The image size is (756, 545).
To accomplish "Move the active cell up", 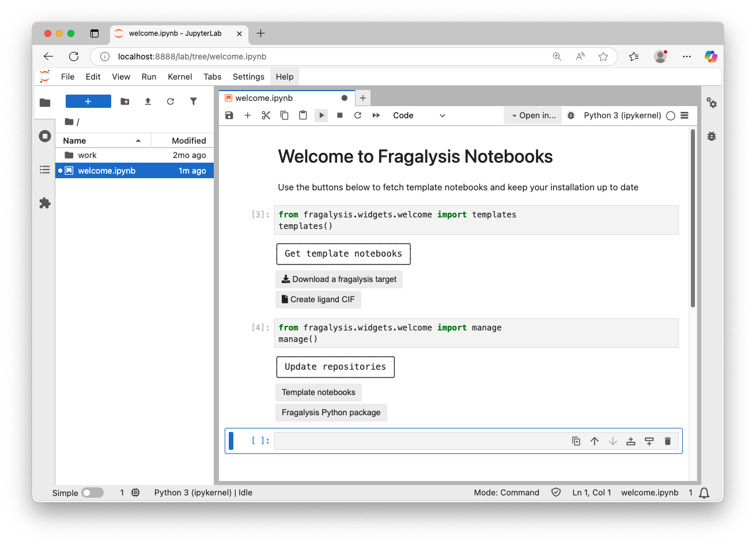I will (x=595, y=441).
